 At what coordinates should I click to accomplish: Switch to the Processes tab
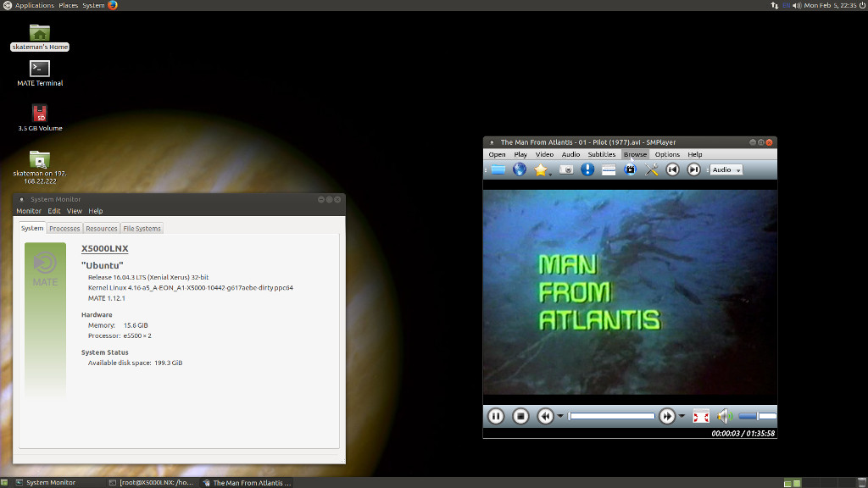click(x=64, y=229)
